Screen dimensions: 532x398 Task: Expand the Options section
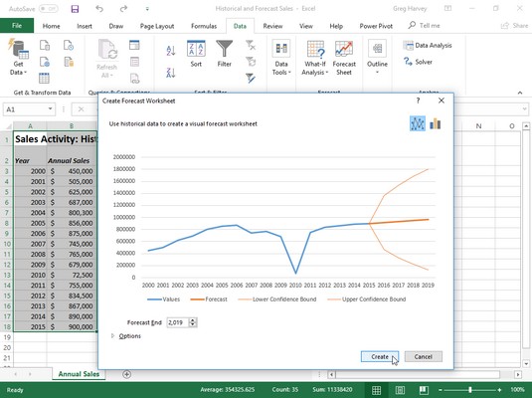coord(126,336)
